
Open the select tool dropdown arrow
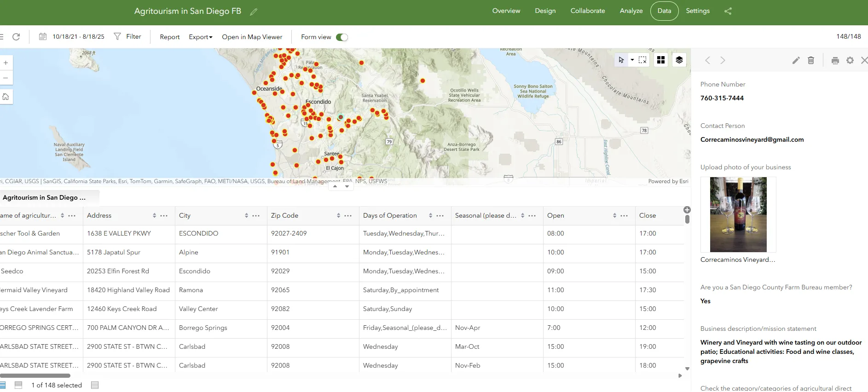(632, 60)
